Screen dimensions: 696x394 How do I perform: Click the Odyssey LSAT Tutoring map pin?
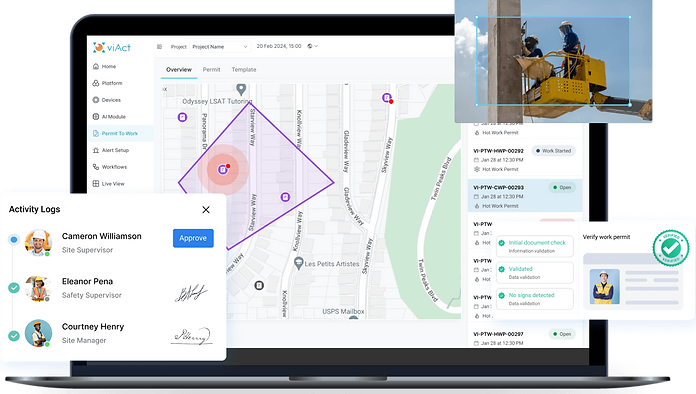tap(241, 90)
